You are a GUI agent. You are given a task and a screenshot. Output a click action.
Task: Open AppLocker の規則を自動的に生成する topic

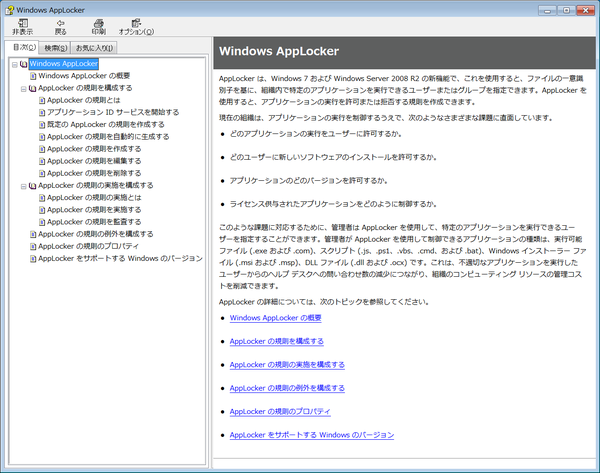click(x=108, y=137)
